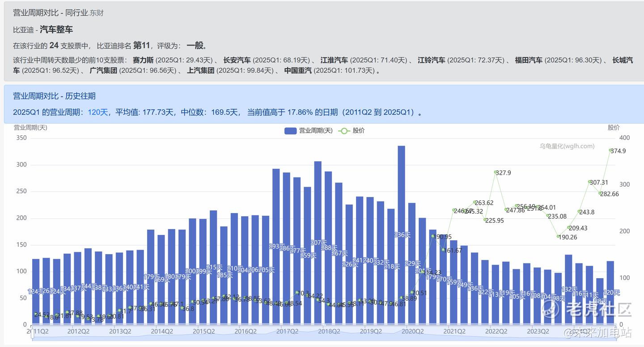644x347 pixels.
Task: Open the 赛力斯 stock link
Action: coord(143,60)
